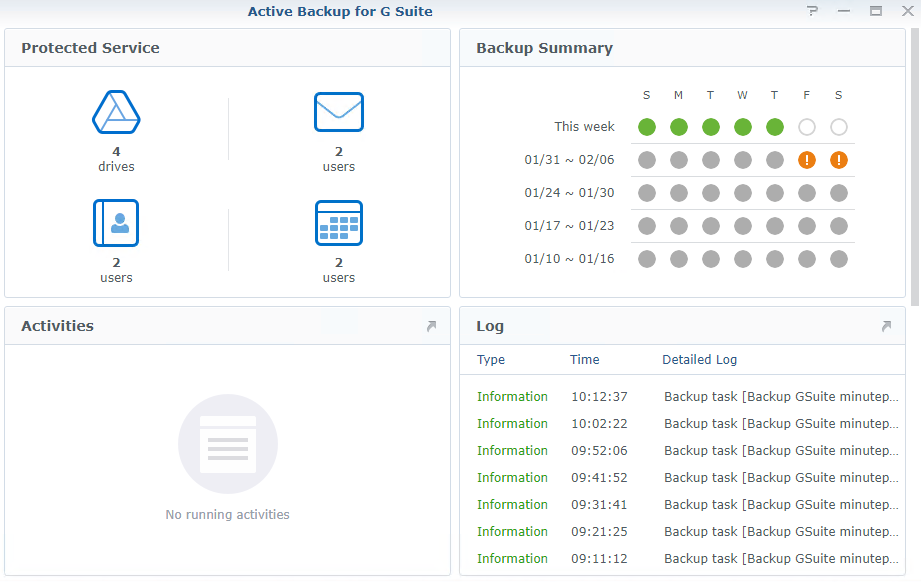Image resolution: width=921 pixels, height=582 pixels.
Task: Click Saturday gray dot in 01/17 ~ 01/23 row
Action: pyautogui.click(x=839, y=226)
